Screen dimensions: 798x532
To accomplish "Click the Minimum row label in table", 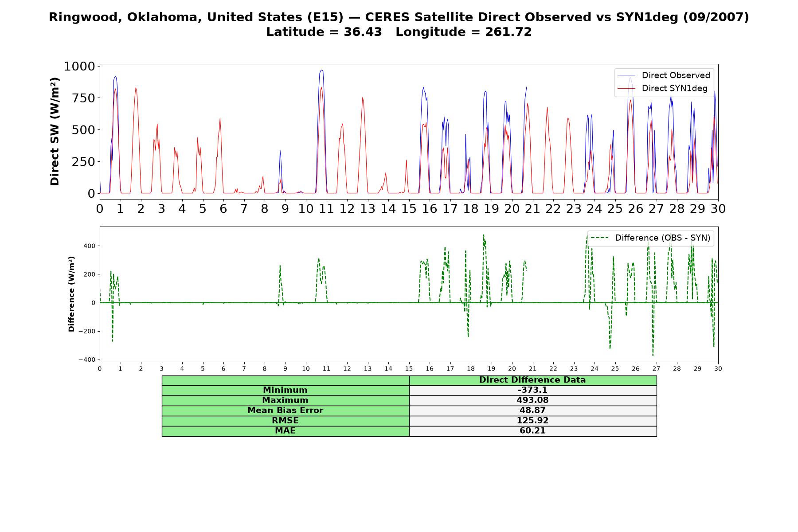I will (x=285, y=390).
